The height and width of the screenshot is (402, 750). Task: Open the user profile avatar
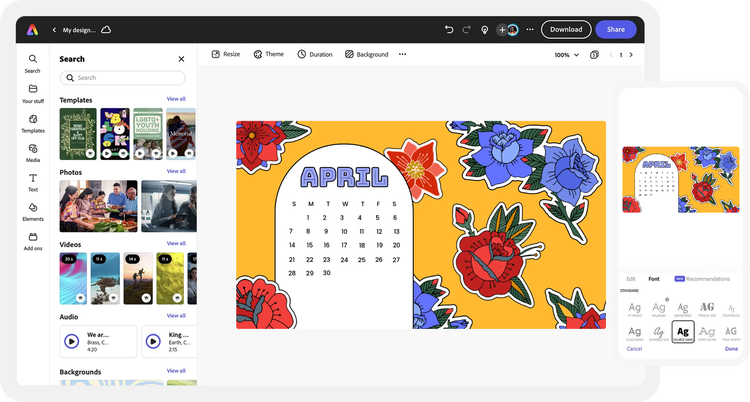click(513, 30)
